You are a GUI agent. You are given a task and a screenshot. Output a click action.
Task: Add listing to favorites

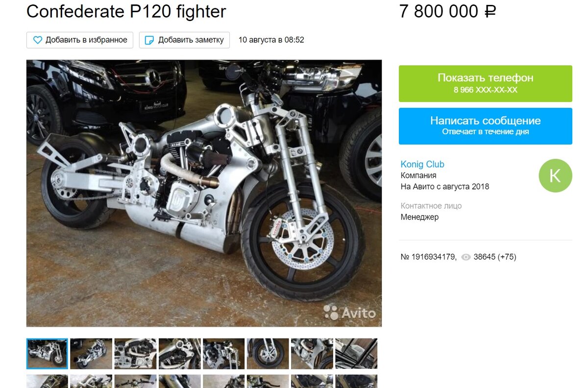point(80,40)
